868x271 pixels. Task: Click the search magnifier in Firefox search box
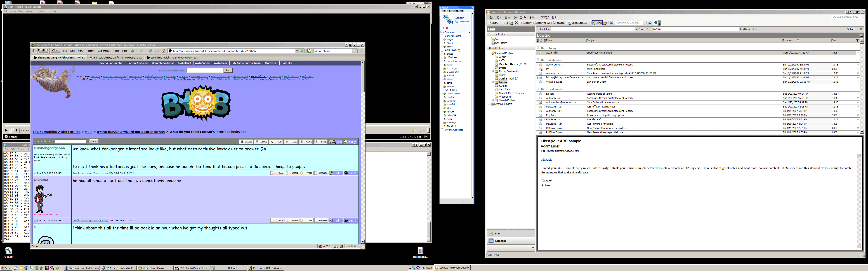coord(355,51)
